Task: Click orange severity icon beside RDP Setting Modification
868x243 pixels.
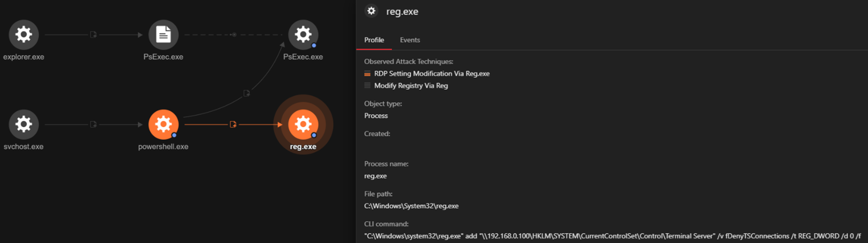Action: 367,74
